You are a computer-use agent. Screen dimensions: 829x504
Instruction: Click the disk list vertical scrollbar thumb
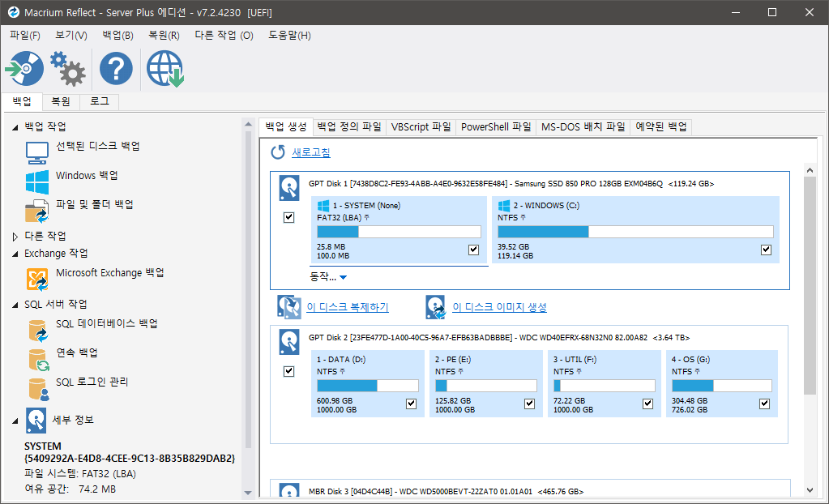810,285
